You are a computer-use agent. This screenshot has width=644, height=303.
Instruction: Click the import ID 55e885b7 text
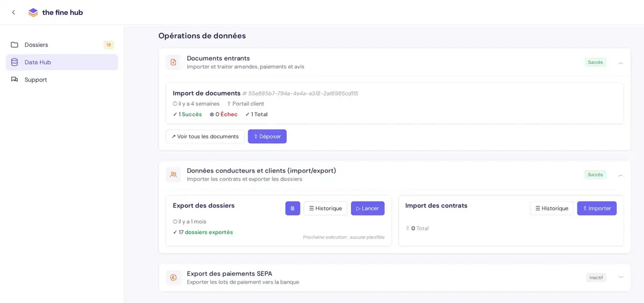301,93
